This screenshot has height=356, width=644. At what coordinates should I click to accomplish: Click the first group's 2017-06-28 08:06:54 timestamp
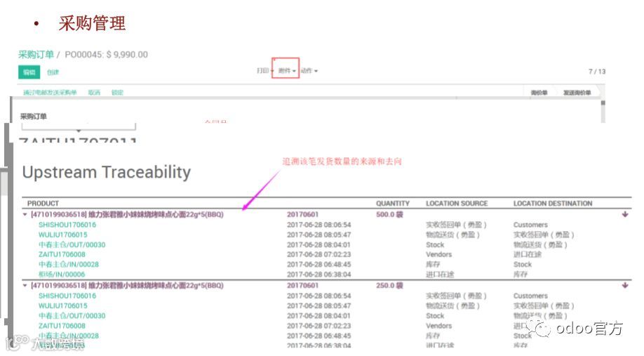pyautogui.click(x=318, y=225)
